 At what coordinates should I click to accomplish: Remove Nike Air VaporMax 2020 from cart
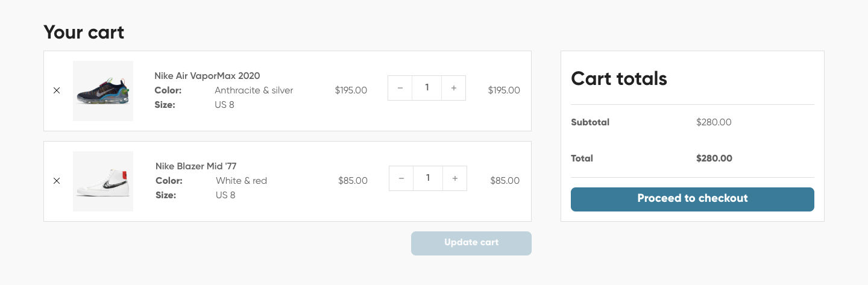coord(57,90)
